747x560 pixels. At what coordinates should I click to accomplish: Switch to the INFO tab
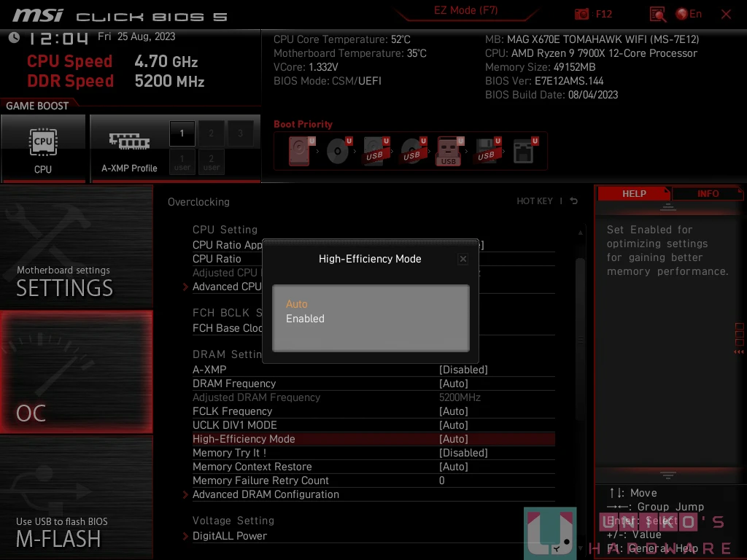[708, 194]
